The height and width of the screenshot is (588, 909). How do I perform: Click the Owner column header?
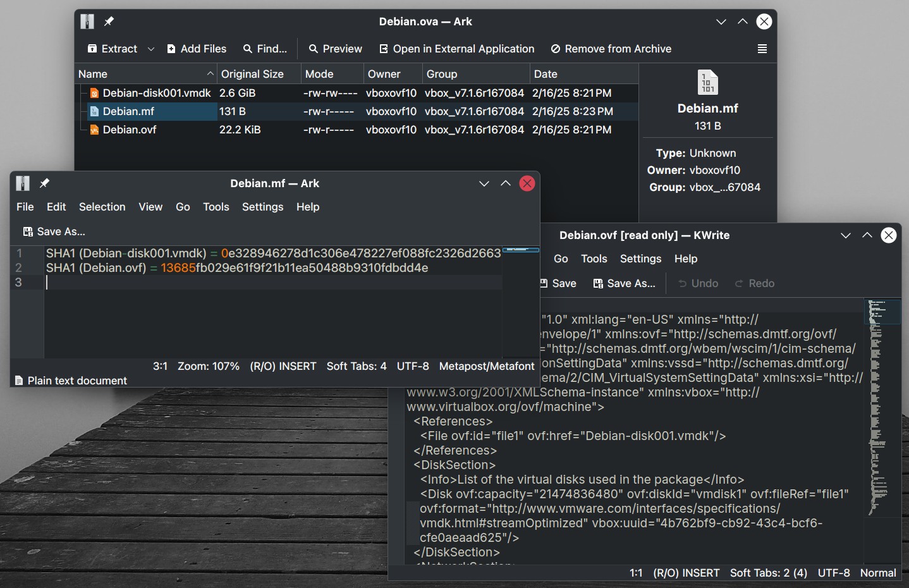[393, 74]
